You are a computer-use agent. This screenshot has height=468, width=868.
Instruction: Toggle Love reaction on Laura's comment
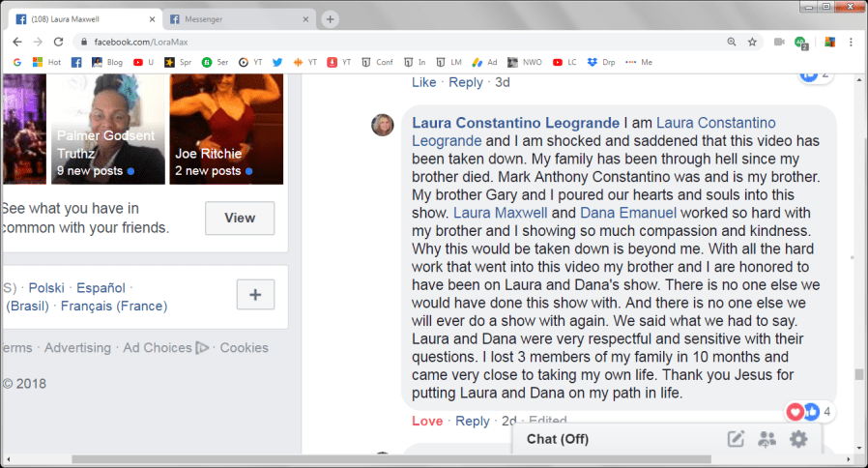tap(427, 421)
